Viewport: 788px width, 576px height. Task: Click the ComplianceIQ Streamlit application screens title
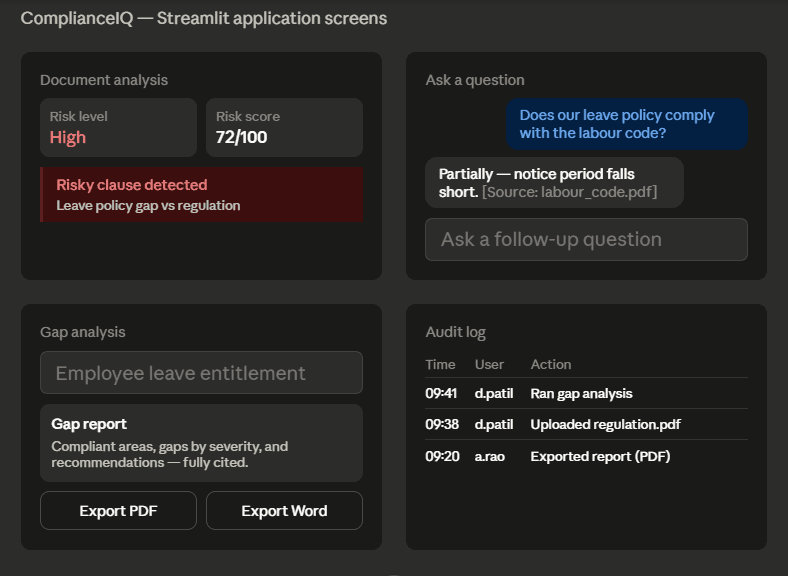204,18
